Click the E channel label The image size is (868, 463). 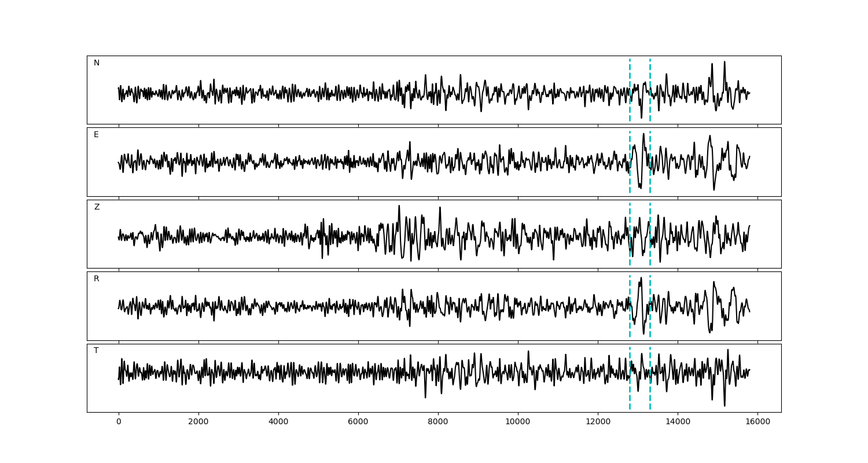click(96, 135)
